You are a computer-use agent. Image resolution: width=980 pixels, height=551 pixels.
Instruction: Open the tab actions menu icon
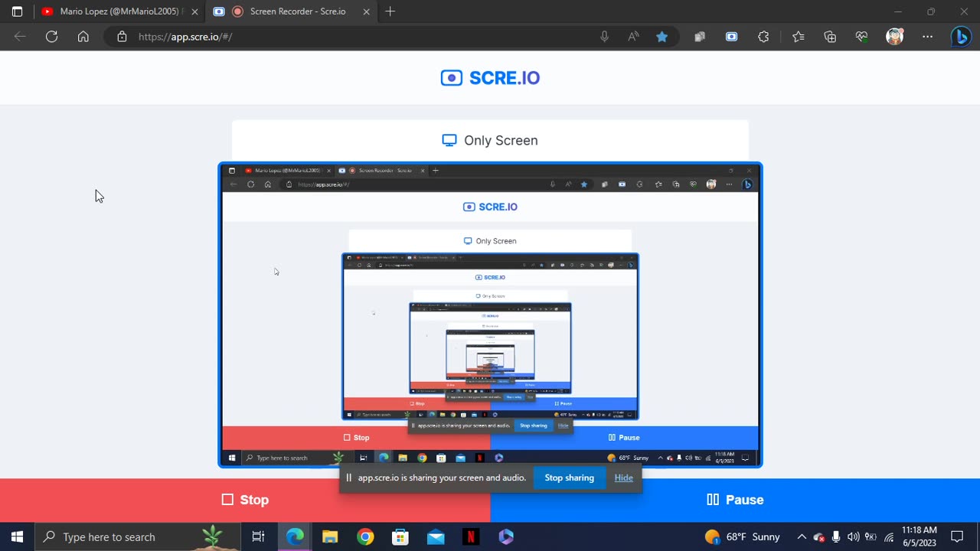coord(17,11)
